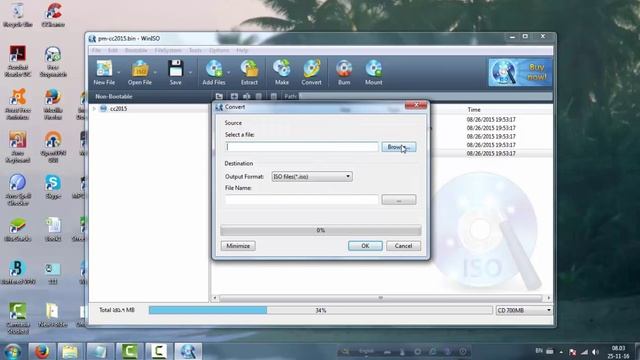Click the '...' button beside File Name
Image resolution: width=640 pixels, height=360 pixels.
(x=399, y=200)
